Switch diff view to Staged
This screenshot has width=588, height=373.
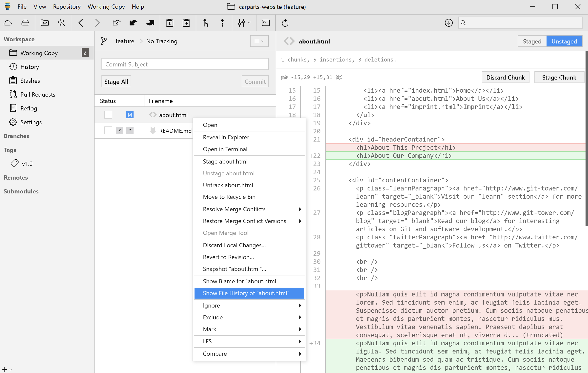coord(532,41)
